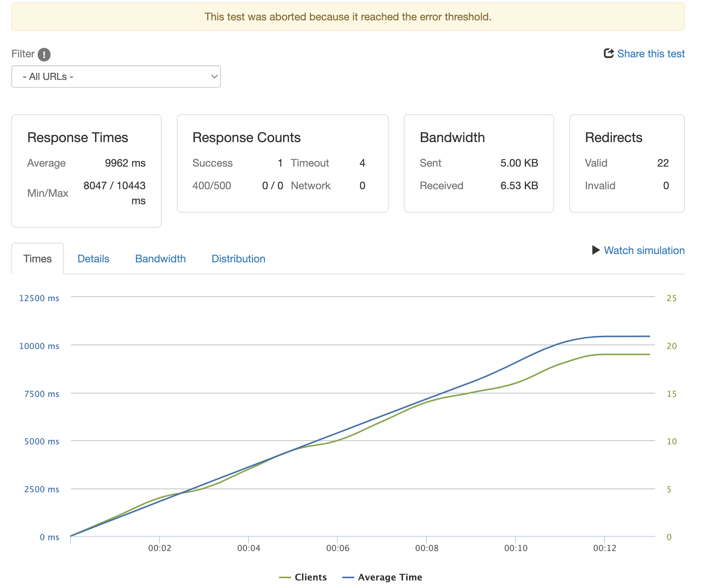Image resolution: width=702 pixels, height=588 pixels.
Task: Click the 00:06 mark on time axis
Action: click(337, 548)
